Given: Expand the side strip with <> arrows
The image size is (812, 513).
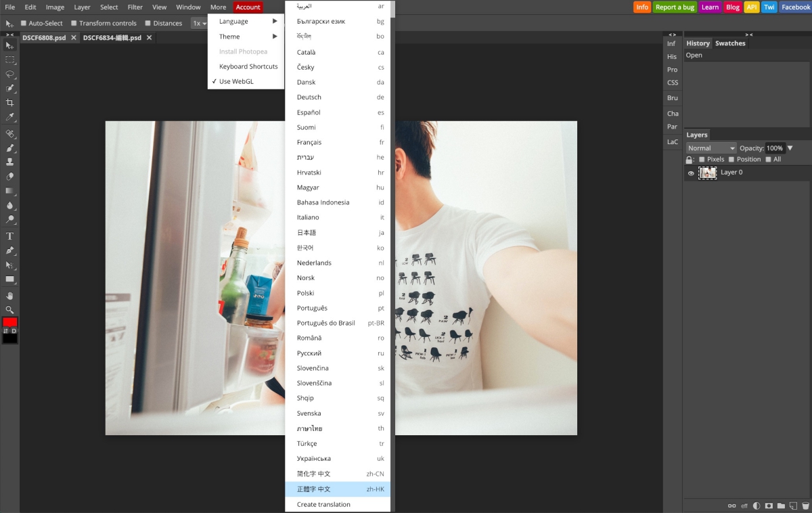Looking at the screenshot, I should [x=672, y=34].
